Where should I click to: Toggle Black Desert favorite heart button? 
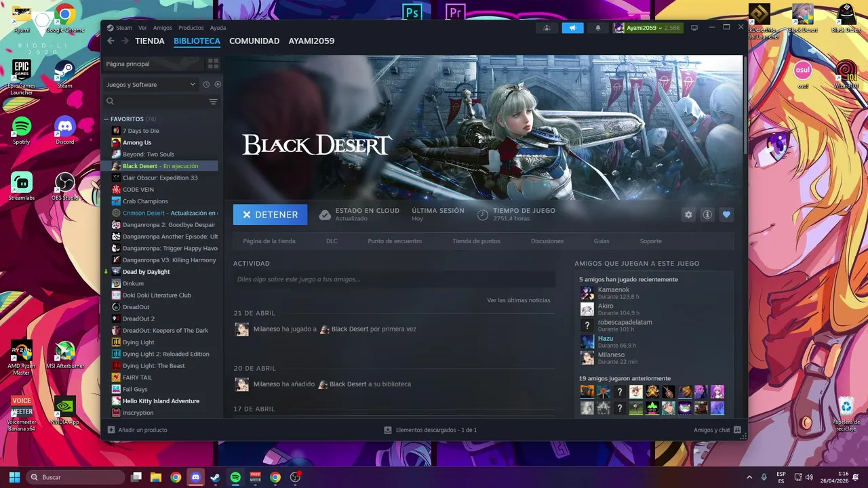tap(726, 214)
